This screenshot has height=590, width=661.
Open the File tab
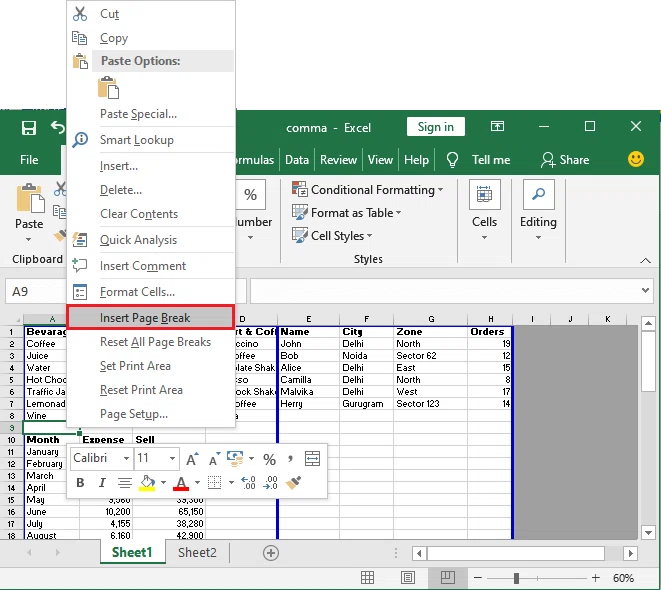(29, 160)
